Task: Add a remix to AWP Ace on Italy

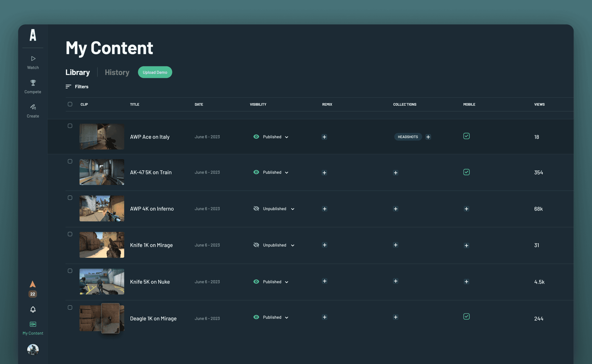Action: 324,137
